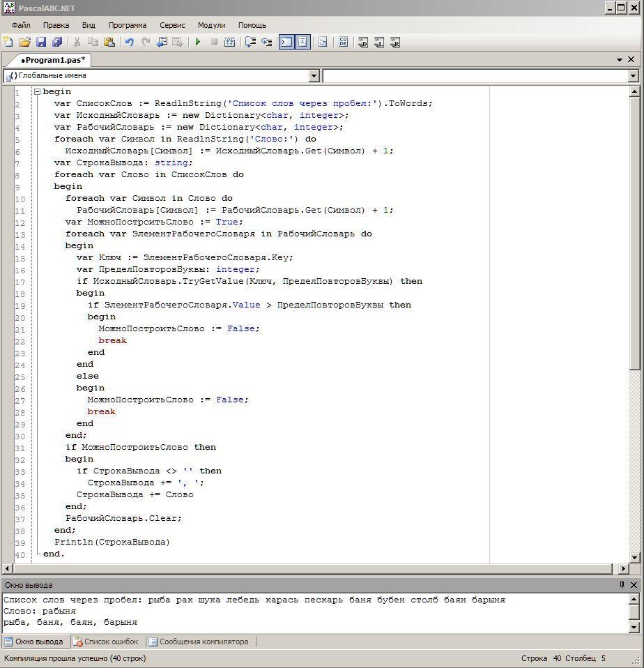Stop program execution with the square icon
This screenshot has width=644, height=668.
coord(214,42)
